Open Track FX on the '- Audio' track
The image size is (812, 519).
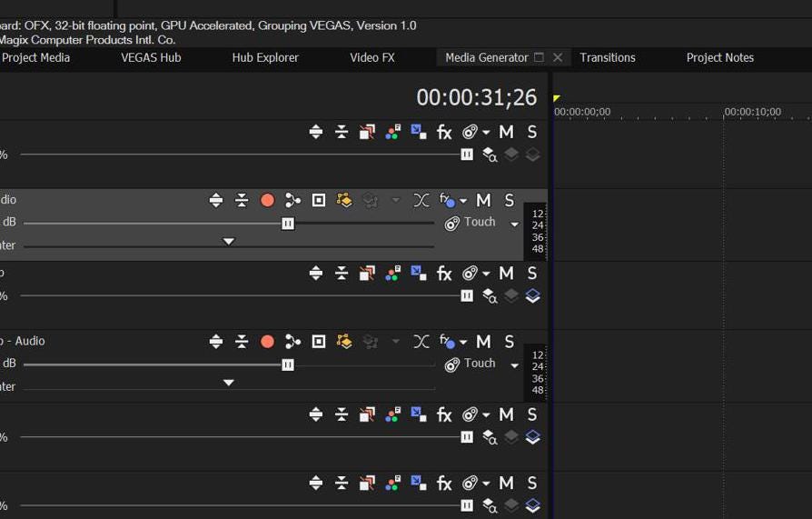[447, 341]
